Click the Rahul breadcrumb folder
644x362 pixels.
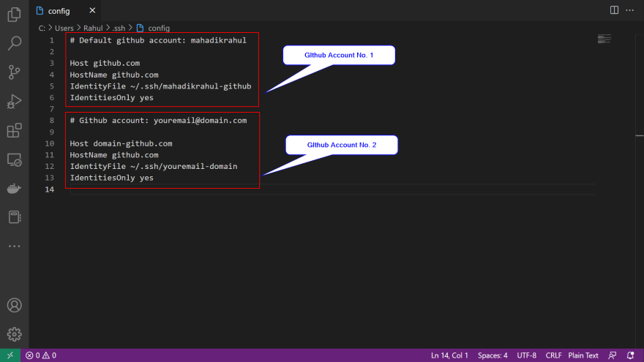(93, 29)
